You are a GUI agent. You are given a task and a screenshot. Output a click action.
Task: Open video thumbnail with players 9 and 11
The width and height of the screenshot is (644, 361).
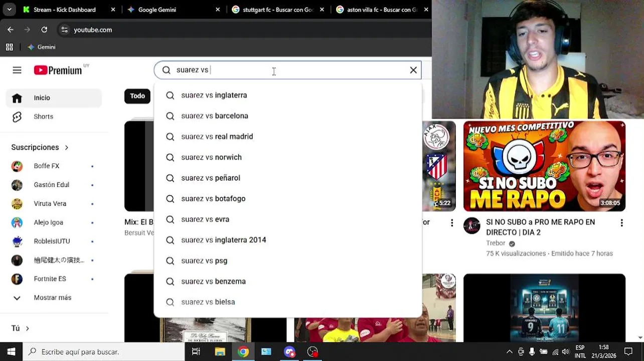[x=544, y=308]
